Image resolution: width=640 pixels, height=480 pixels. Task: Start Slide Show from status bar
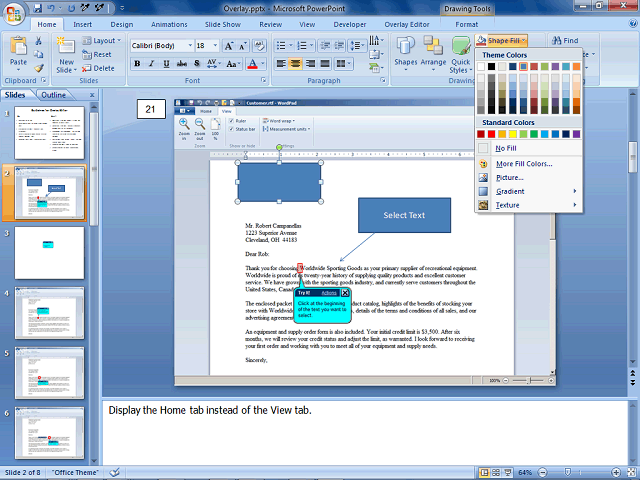pyautogui.click(x=508, y=473)
